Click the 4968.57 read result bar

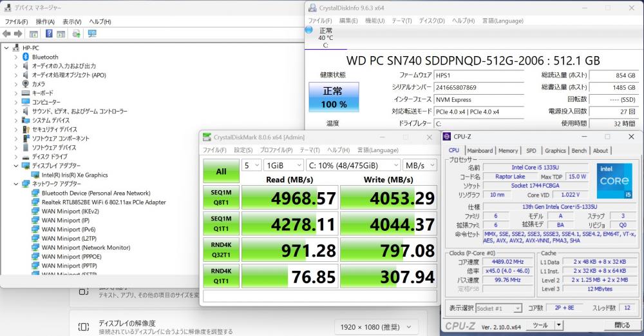[x=290, y=198]
